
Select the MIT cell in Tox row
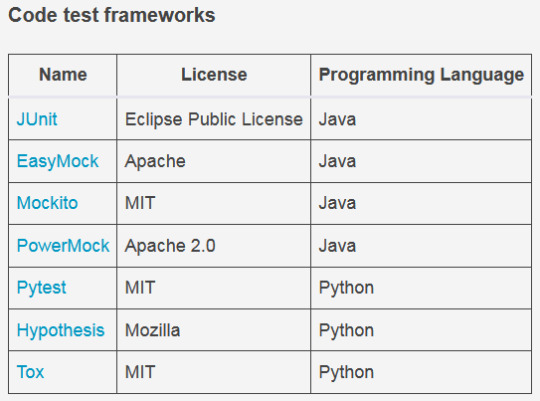point(214,372)
